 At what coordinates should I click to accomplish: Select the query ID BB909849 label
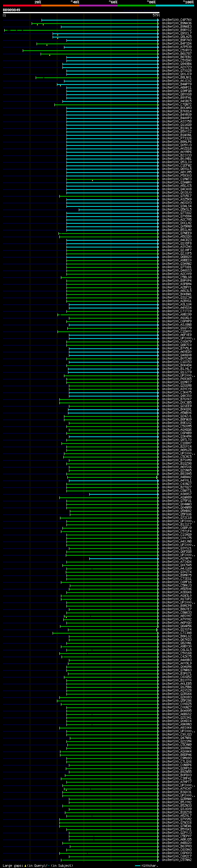[11, 10]
